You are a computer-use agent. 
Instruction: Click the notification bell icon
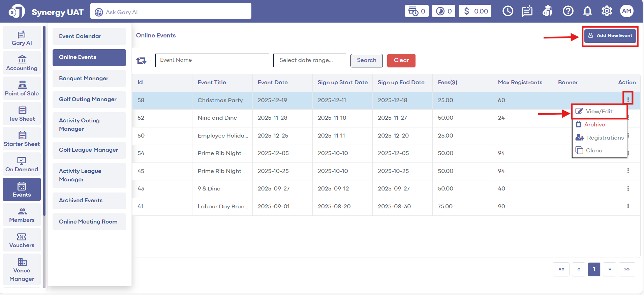point(587,11)
